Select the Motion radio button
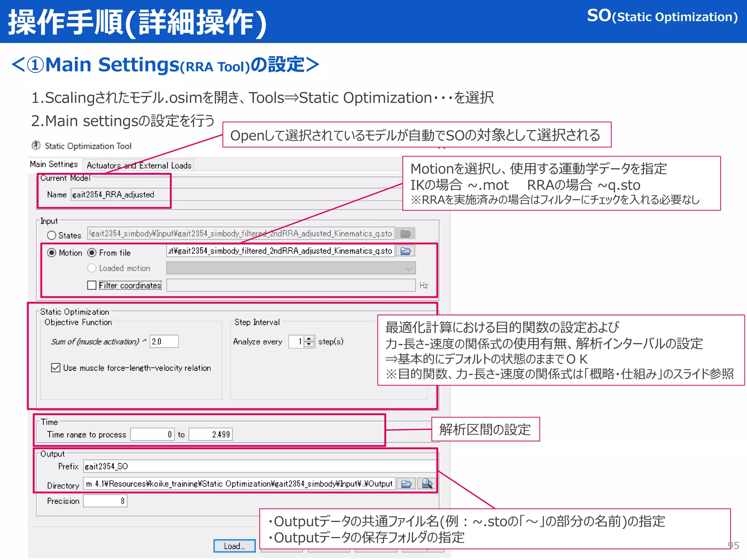 (52, 253)
